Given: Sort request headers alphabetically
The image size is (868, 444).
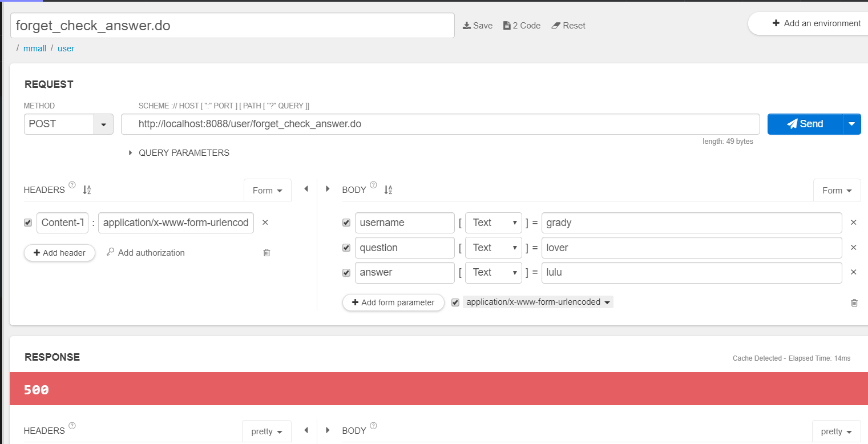Looking at the screenshot, I should tap(87, 190).
